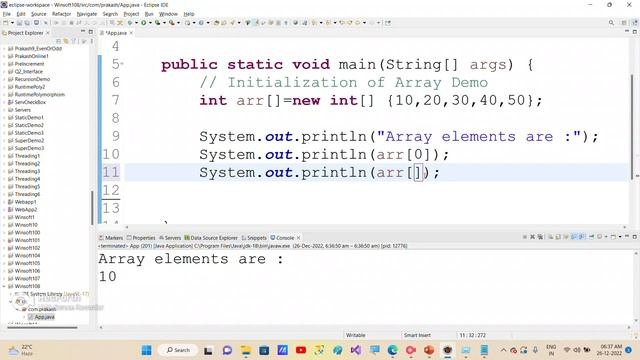Toggle show console on standard error

coord(582,237)
